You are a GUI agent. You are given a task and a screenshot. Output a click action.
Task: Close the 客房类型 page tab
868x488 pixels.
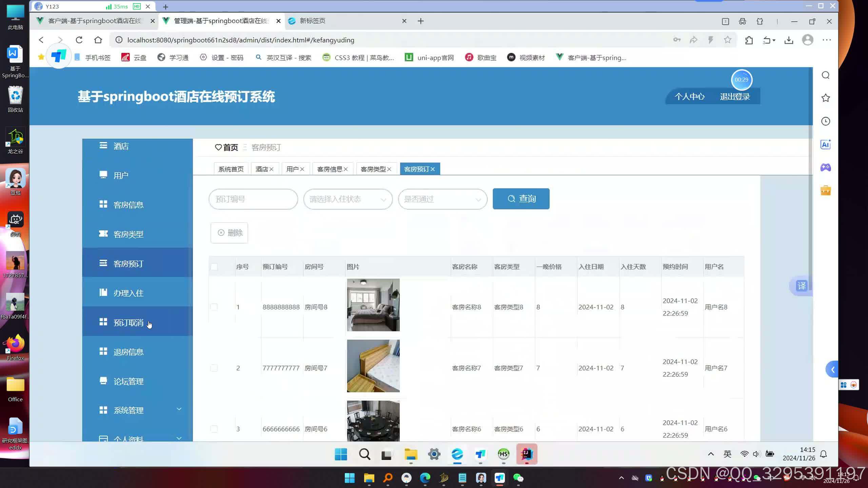(389, 169)
